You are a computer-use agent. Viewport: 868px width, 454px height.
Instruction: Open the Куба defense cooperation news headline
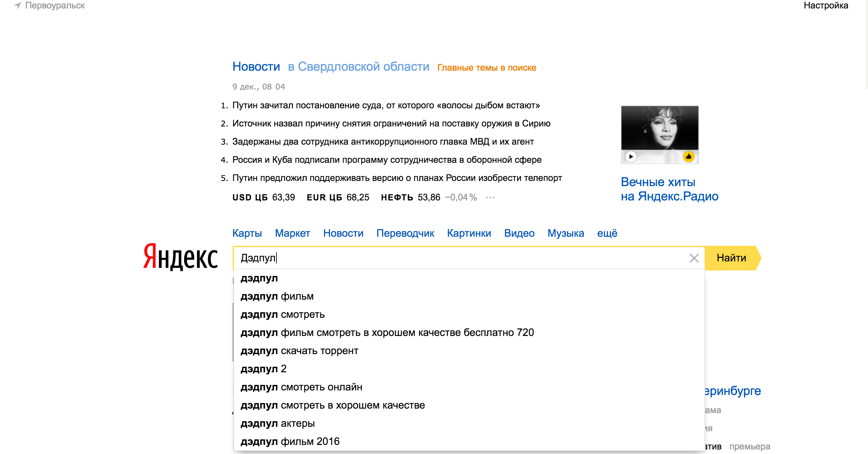coord(386,160)
